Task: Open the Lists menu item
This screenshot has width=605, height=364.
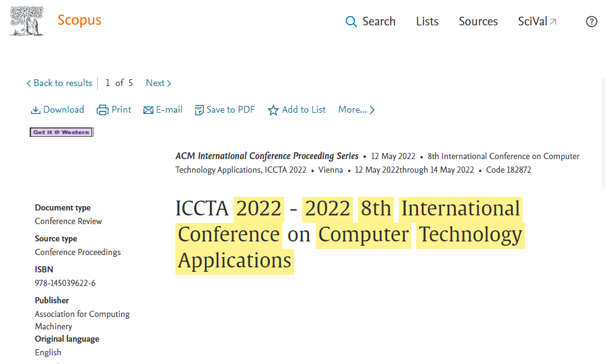Action: tap(427, 21)
